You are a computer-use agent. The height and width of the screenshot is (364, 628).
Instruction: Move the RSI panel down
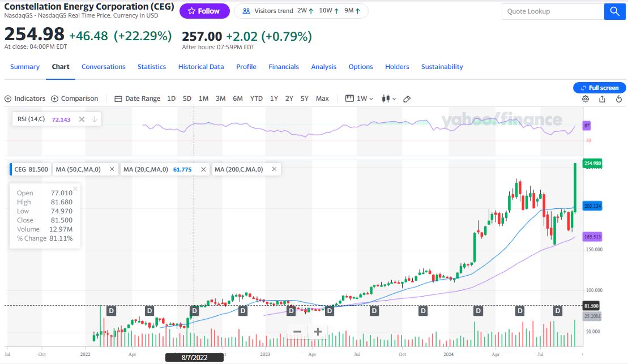click(94, 119)
